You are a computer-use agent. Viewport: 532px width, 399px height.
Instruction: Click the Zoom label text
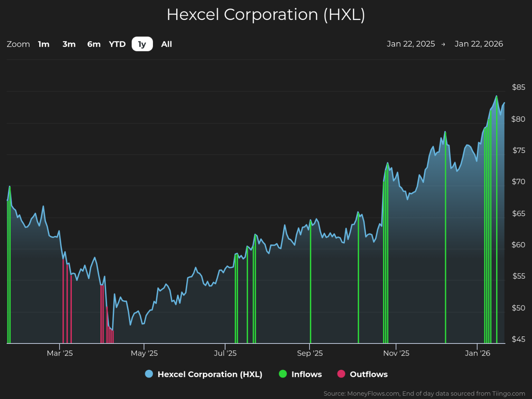18,44
